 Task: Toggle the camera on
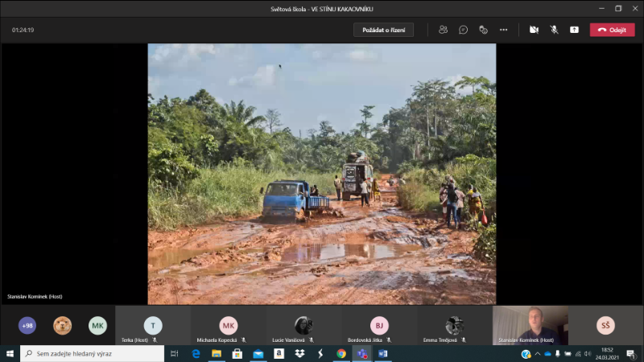pos(534,30)
